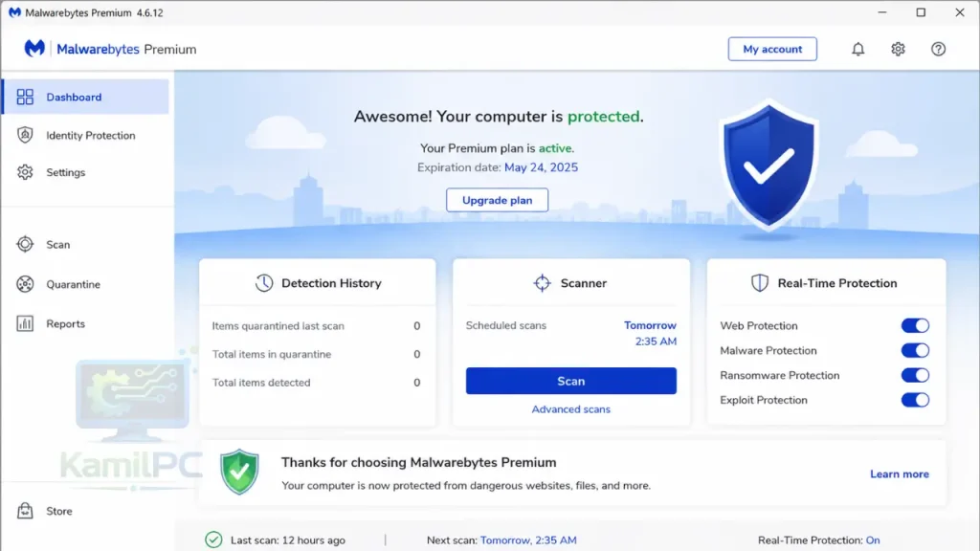Click the Scanner crosshair icon on the card
This screenshot has height=551, width=980.
tap(543, 283)
